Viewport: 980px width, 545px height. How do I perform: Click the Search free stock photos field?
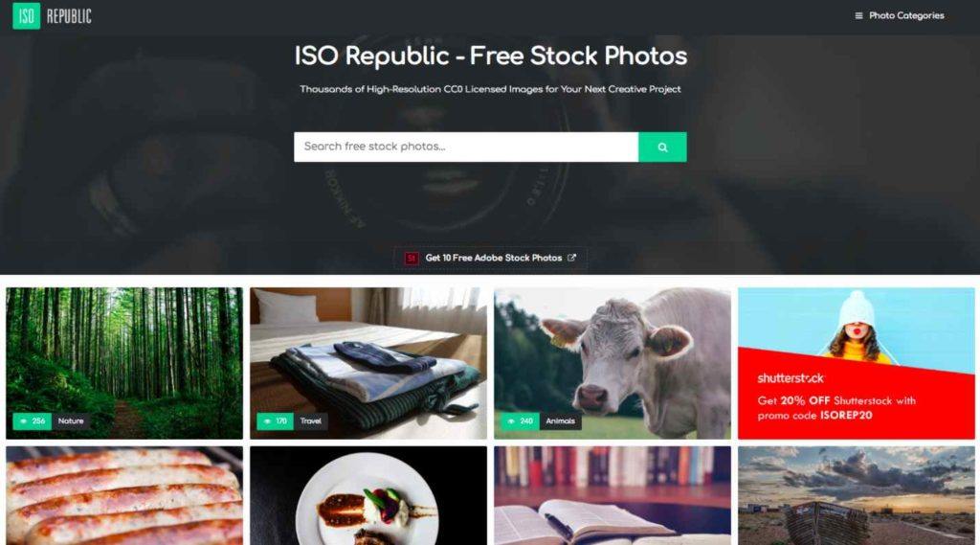pos(466,148)
